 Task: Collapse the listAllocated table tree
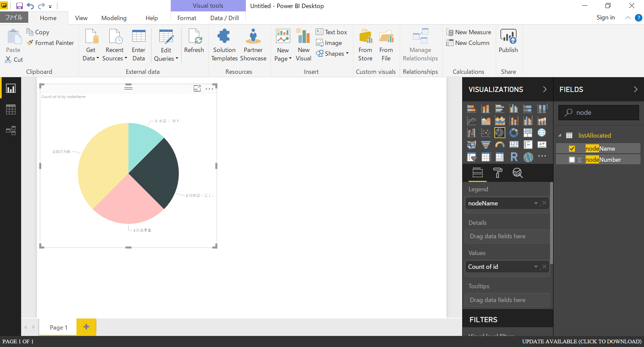[x=559, y=135]
